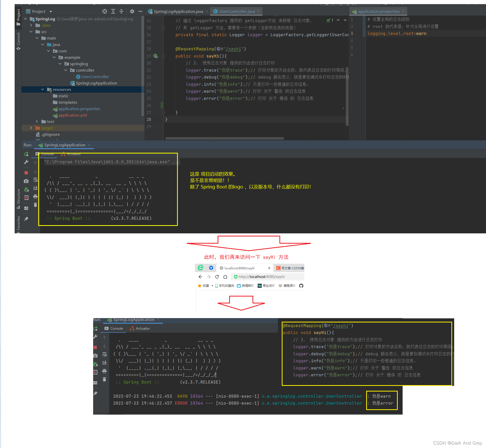Click the down-arrow stack trace icon, top console
The image size is (486, 448).
(35, 171)
